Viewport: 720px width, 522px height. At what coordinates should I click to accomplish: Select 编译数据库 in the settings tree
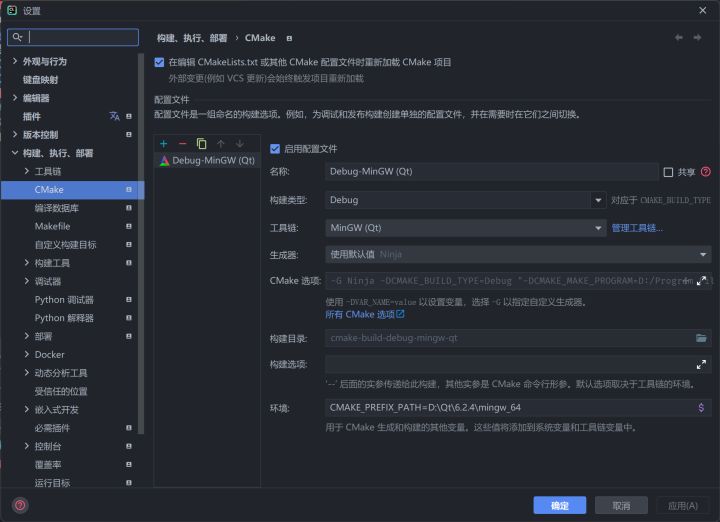tap(56, 208)
